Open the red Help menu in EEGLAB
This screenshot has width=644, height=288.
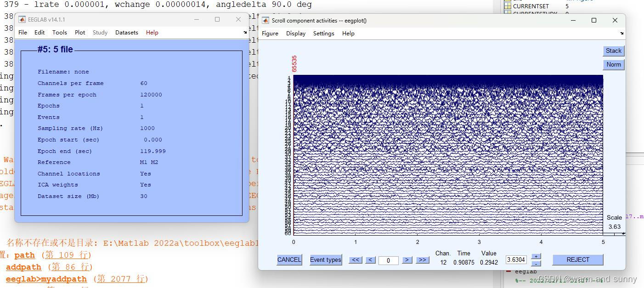[x=152, y=32]
